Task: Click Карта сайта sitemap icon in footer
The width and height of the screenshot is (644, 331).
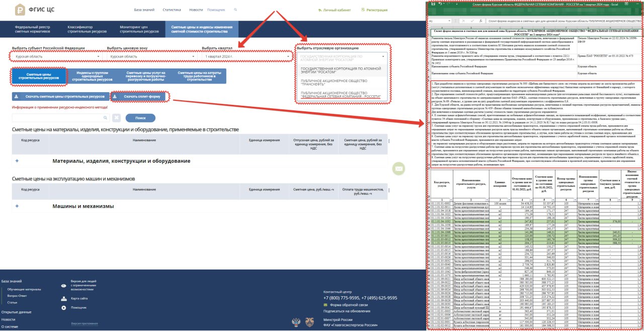Action: pyautogui.click(x=64, y=298)
